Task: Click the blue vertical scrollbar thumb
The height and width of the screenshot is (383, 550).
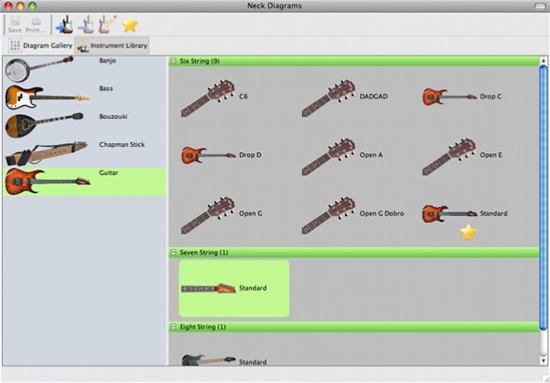Action: [x=543, y=197]
